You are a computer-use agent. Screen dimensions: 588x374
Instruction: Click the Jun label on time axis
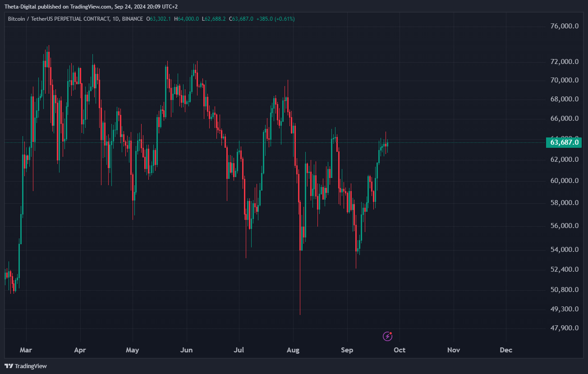coord(186,350)
